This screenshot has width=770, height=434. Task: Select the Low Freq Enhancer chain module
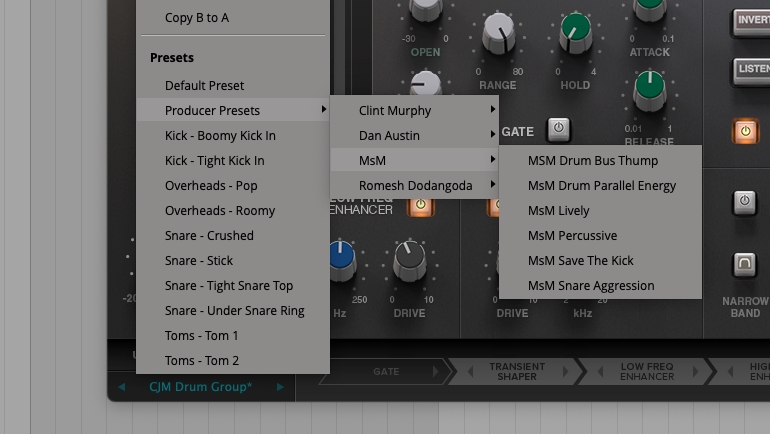647,372
